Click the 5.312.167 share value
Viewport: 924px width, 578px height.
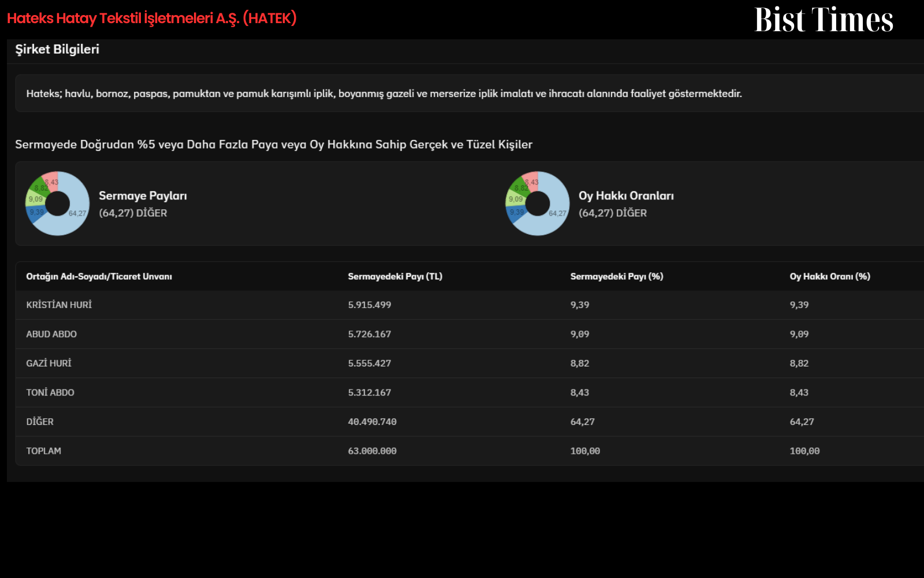point(370,392)
